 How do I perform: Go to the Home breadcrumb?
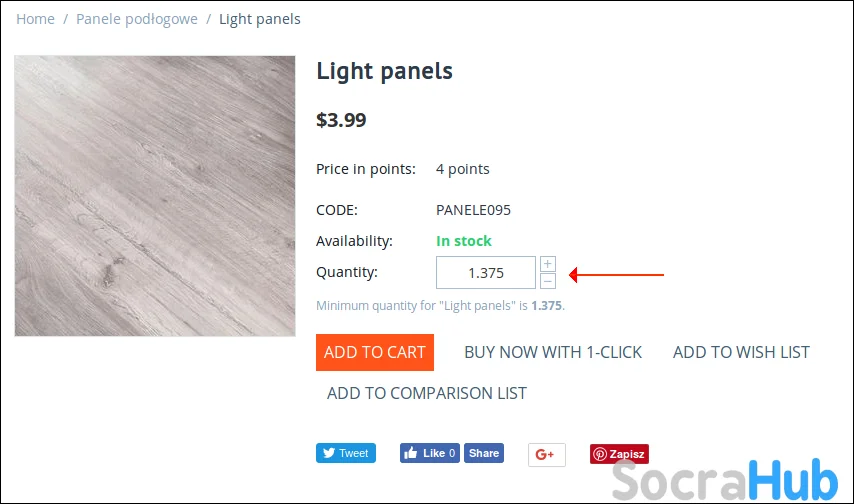pyautogui.click(x=35, y=19)
